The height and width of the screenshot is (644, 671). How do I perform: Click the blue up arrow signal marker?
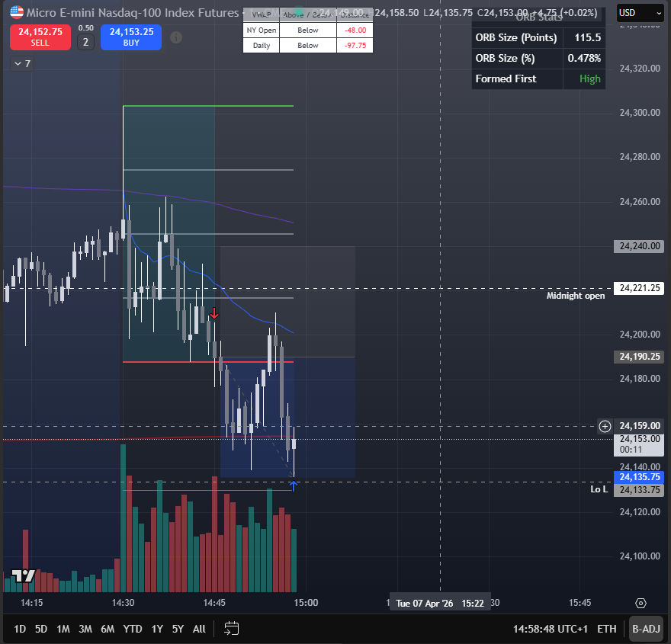pos(293,486)
